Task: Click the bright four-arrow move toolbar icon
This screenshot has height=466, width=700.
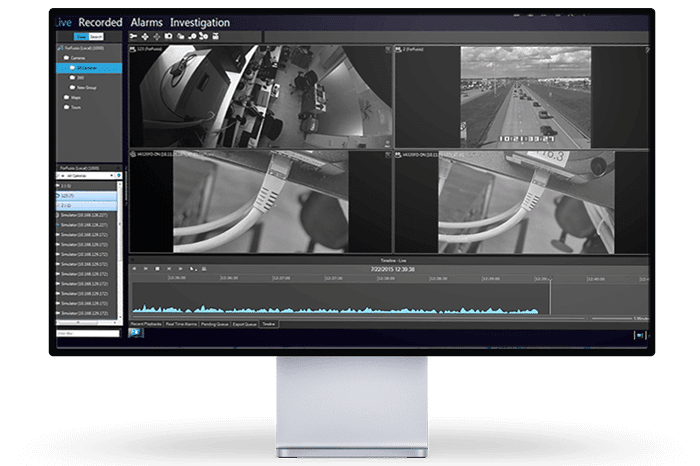Action: tap(145, 36)
